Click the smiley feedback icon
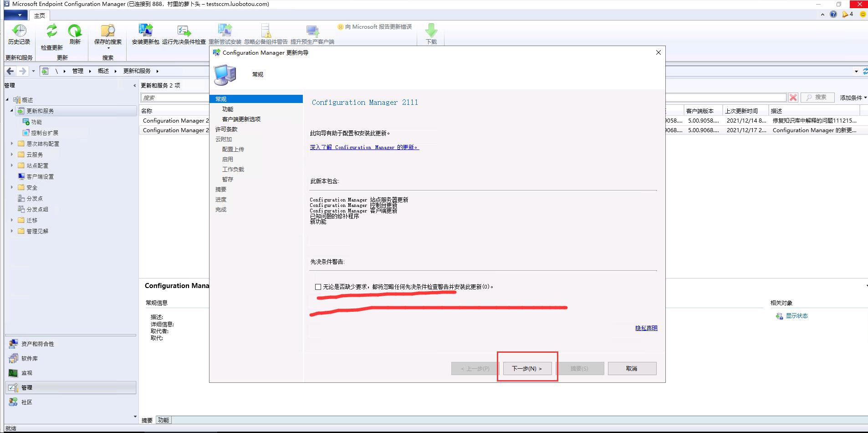 (863, 14)
